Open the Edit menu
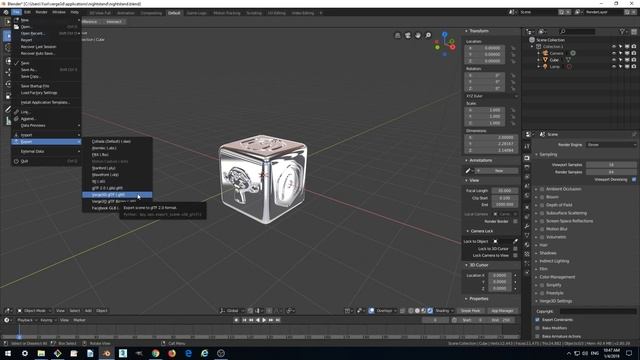 pos(27,12)
